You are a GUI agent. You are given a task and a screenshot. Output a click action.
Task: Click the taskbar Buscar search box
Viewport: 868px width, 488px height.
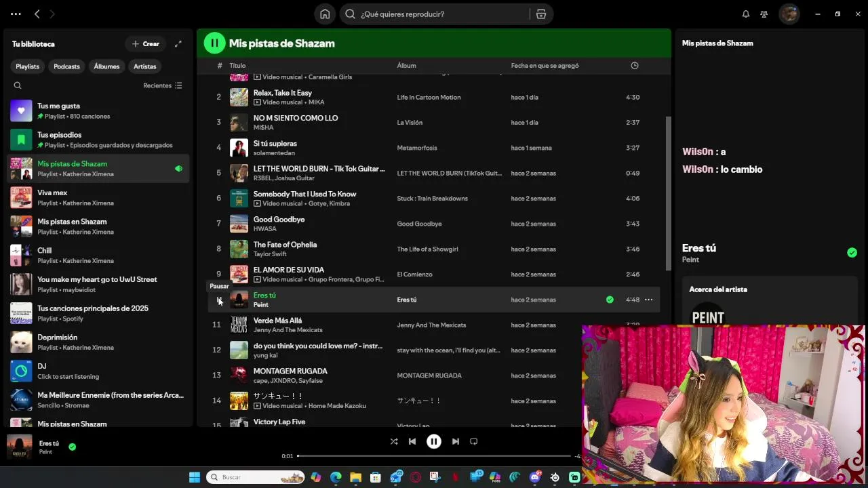pos(255,477)
